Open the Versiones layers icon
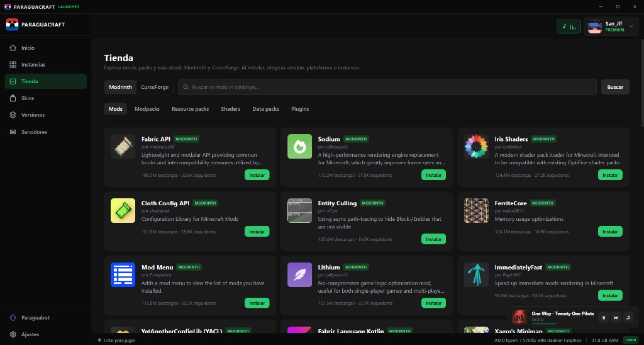This screenshot has height=345, width=644. click(13, 115)
